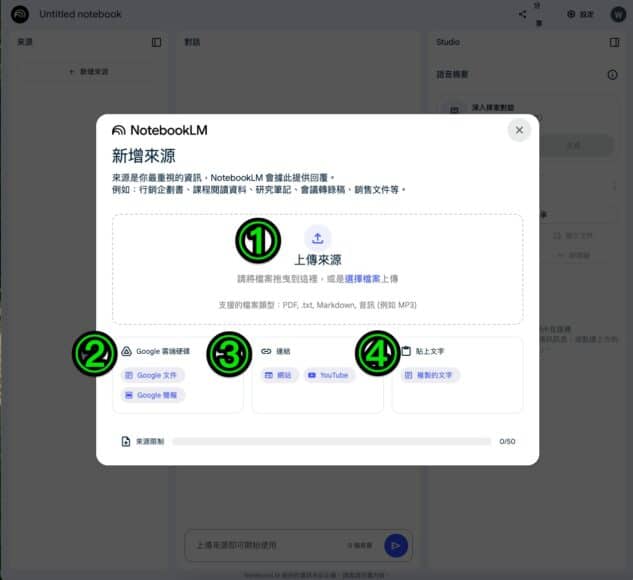Open the share icon in top bar
Image resolution: width=633 pixels, height=580 pixels.
click(523, 14)
